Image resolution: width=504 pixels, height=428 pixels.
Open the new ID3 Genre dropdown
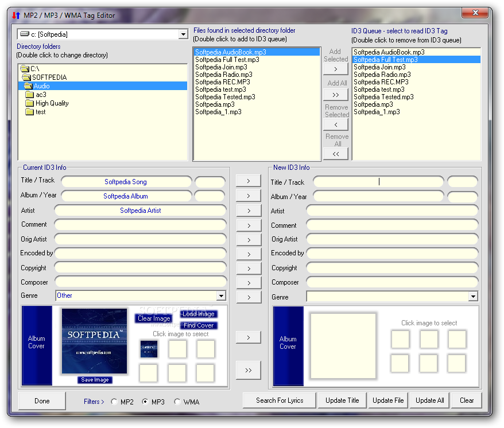coord(473,297)
